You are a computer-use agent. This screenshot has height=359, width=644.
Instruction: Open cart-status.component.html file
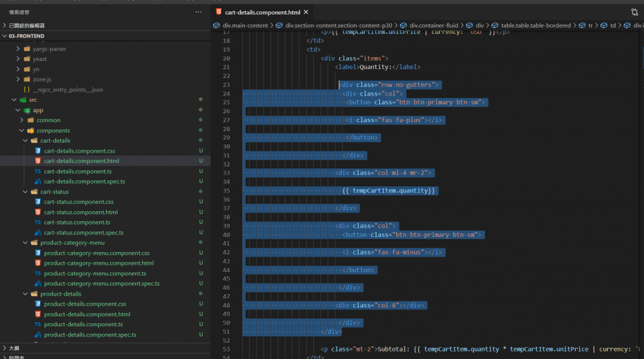pyautogui.click(x=80, y=212)
